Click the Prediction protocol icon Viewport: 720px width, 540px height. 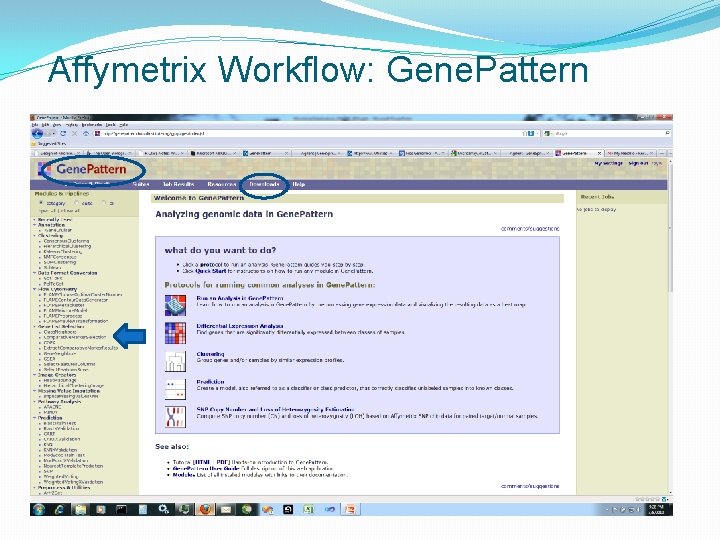[x=175, y=389]
